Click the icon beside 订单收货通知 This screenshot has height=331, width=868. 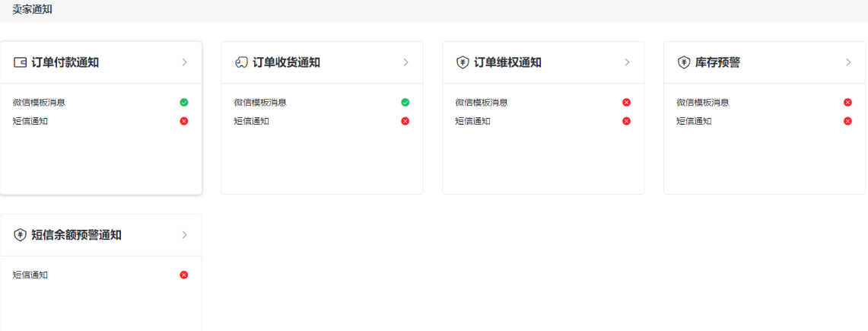click(241, 62)
